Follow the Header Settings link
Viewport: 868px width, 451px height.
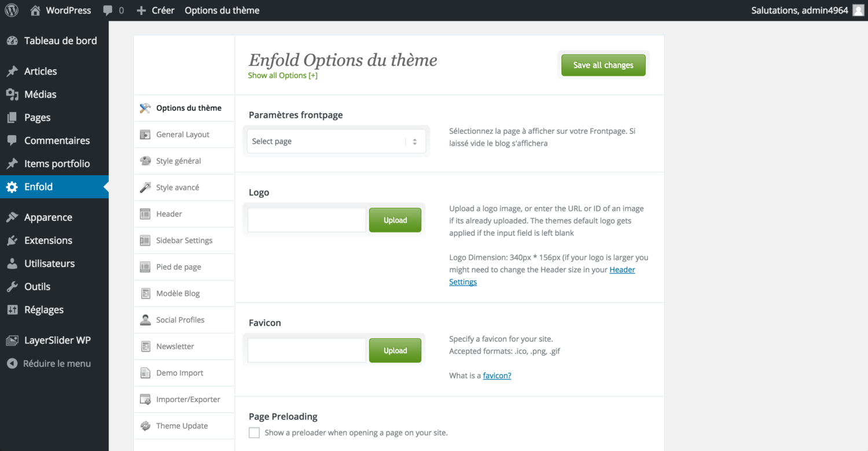click(542, 276)
